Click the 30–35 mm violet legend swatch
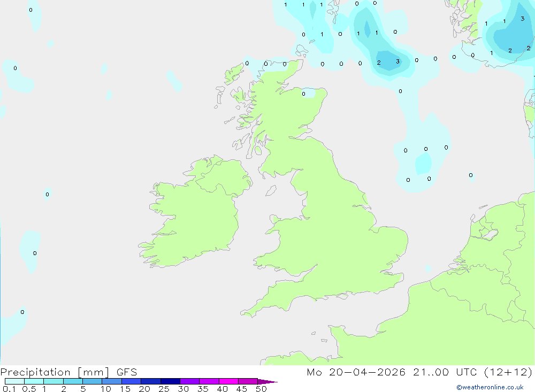 190,381
